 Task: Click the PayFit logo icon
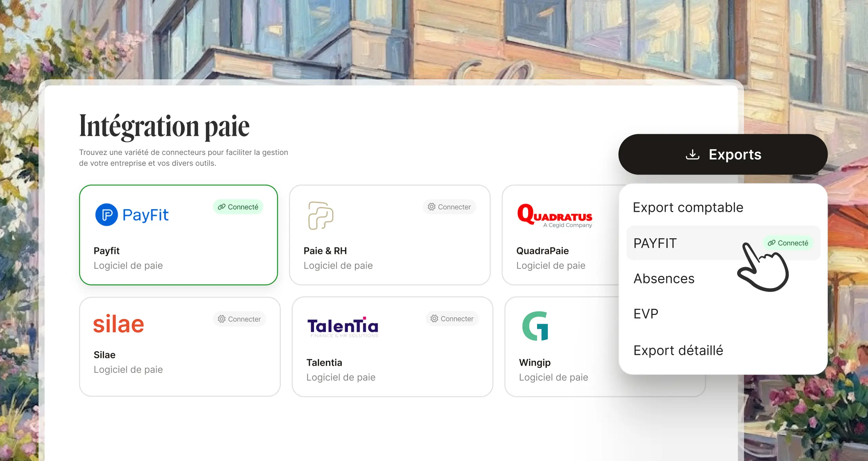(x=106, y=215)
